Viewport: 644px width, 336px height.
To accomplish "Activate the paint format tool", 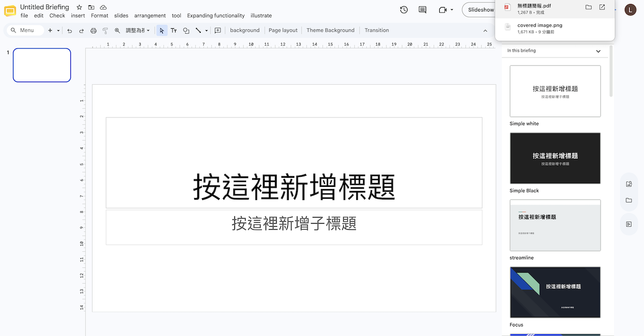I will coord(105,30).
